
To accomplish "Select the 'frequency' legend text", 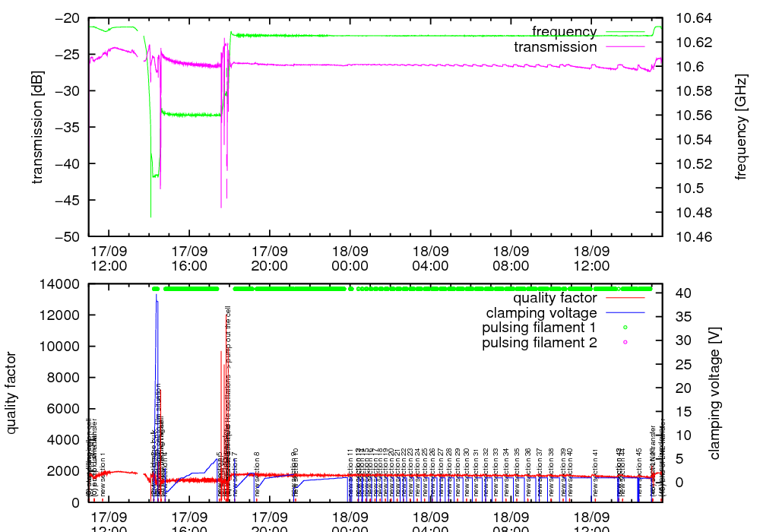I will [564, 32].
